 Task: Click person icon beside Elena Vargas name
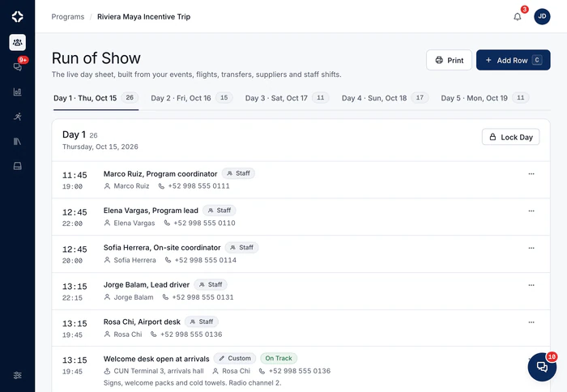point(107,223)
